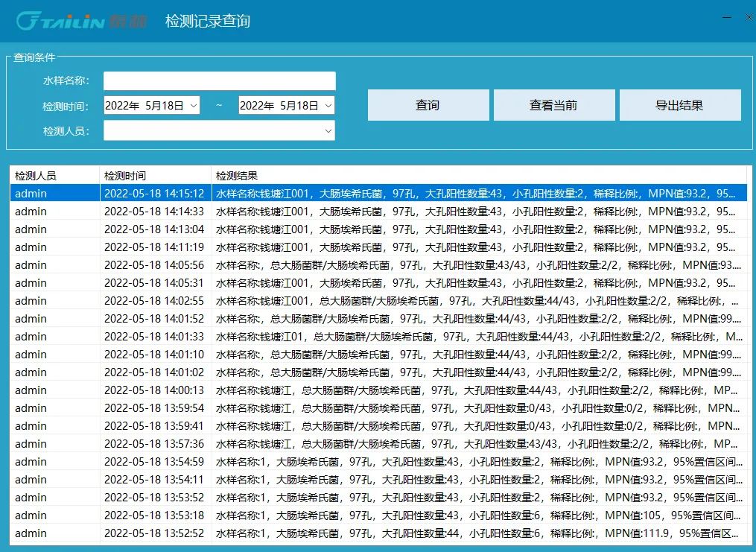The height and width of the screenshot is (552, 756).
Task: Open the end date picker dropdown arrow
Action: click(x=328, y=106)
